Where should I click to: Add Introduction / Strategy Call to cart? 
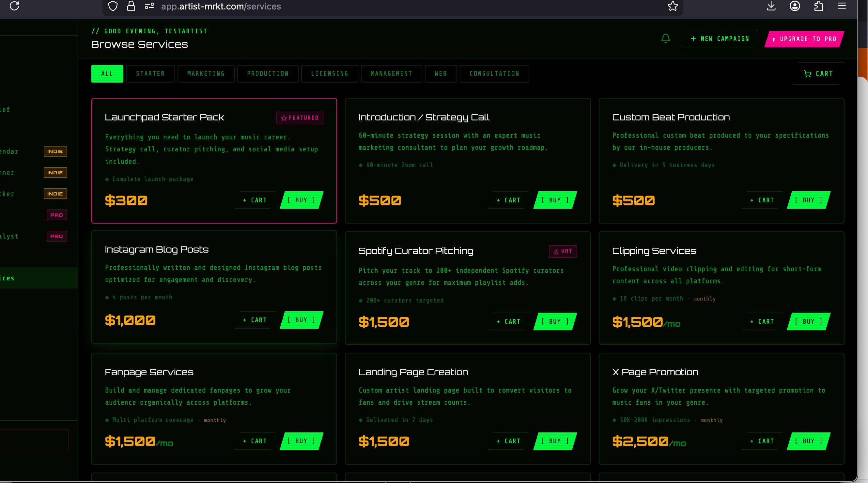[x=508, y=200]
